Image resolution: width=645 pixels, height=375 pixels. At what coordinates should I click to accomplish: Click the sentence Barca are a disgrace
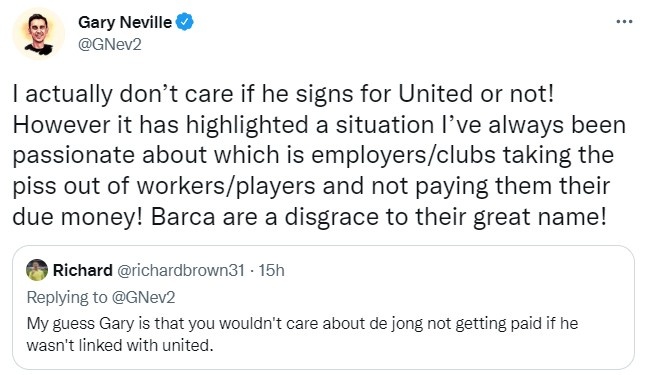[378, 217]
